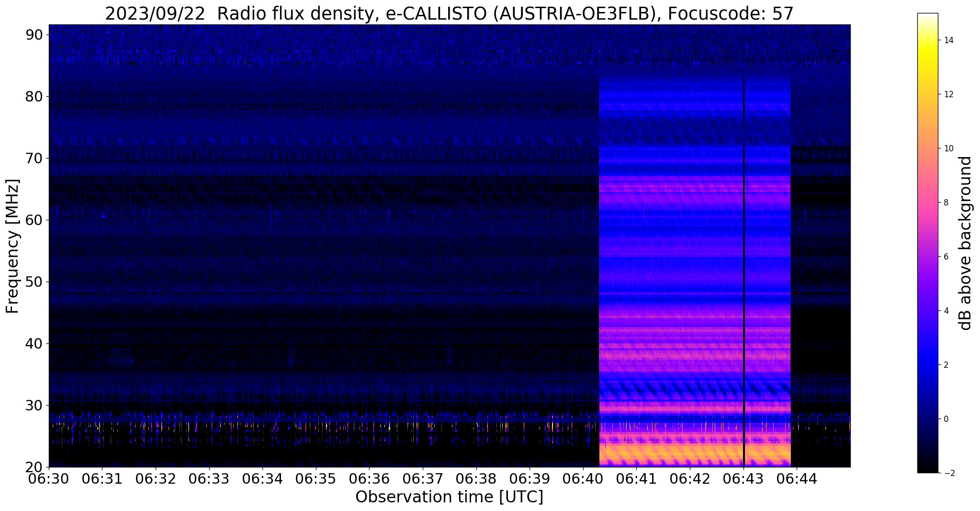This screenshot has height=511, width=980.
Task: Click the 06:36 time tick label
Action: (369, 479)
